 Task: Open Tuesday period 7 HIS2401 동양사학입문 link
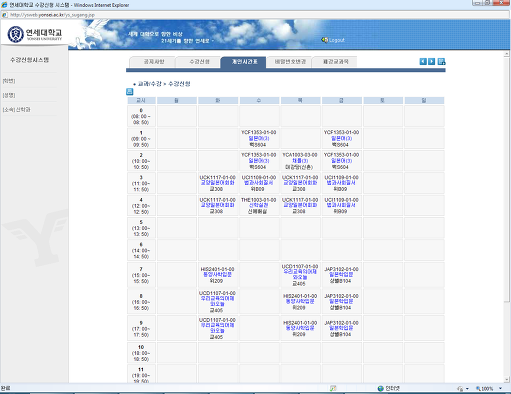coord(217,275)
